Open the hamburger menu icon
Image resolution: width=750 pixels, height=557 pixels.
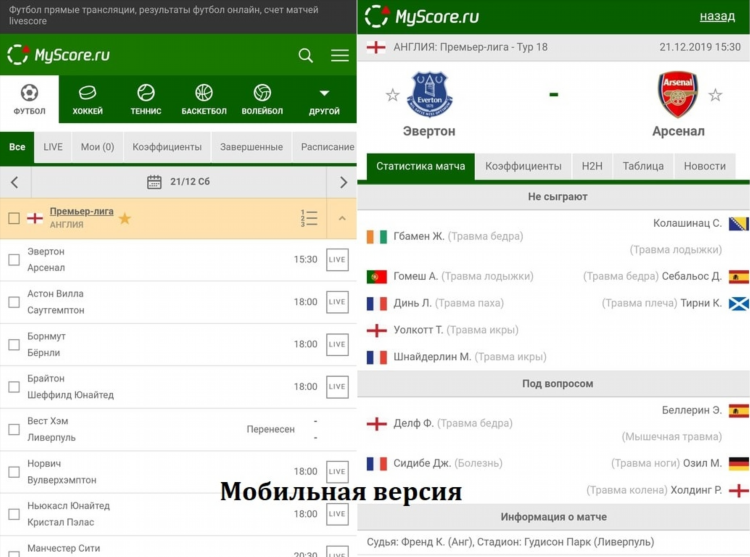340,55
